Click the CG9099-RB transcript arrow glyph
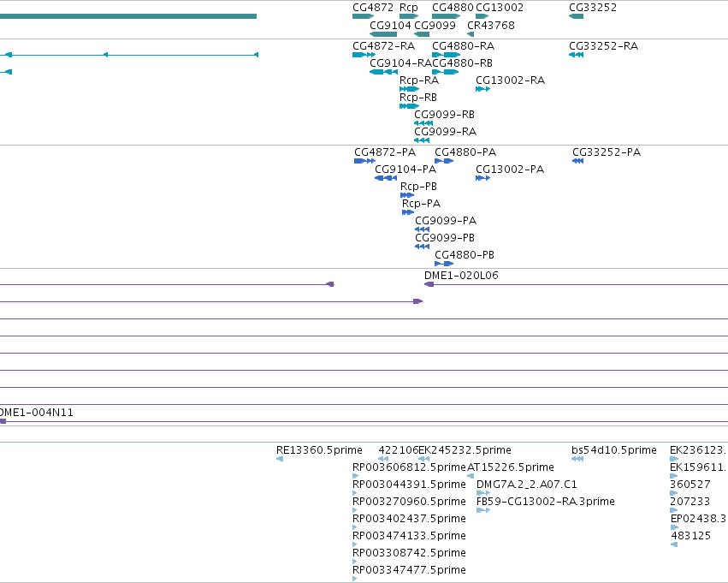Viewport: 728px width, 583px height. tap(423, 123)
